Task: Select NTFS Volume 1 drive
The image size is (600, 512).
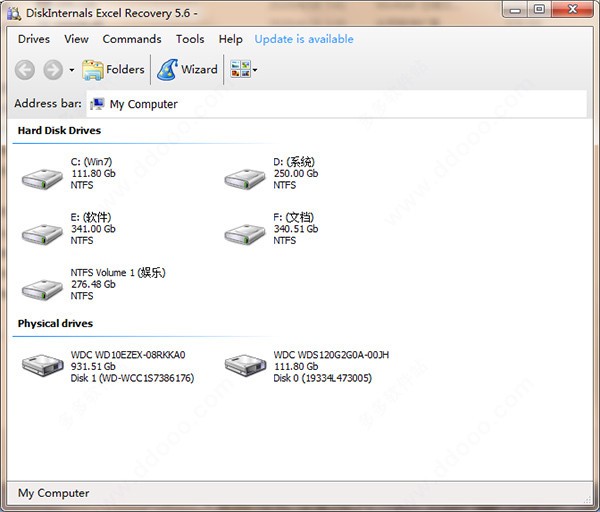Action: point(42,288)
